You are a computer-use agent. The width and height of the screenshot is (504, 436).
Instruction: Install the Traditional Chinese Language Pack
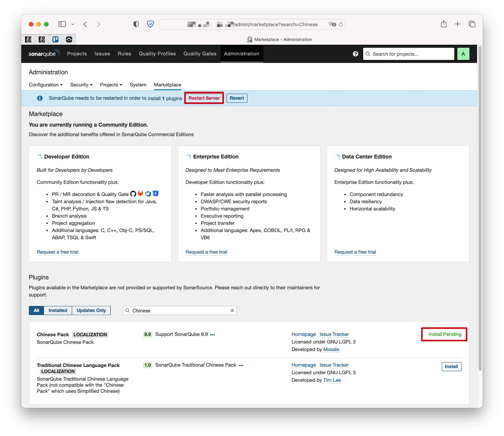(451, 367)
